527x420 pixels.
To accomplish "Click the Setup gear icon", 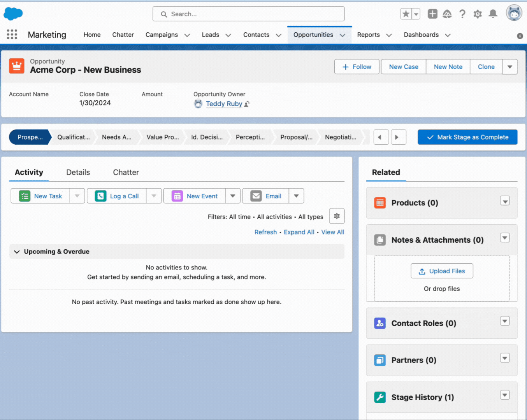I will 478,14.
